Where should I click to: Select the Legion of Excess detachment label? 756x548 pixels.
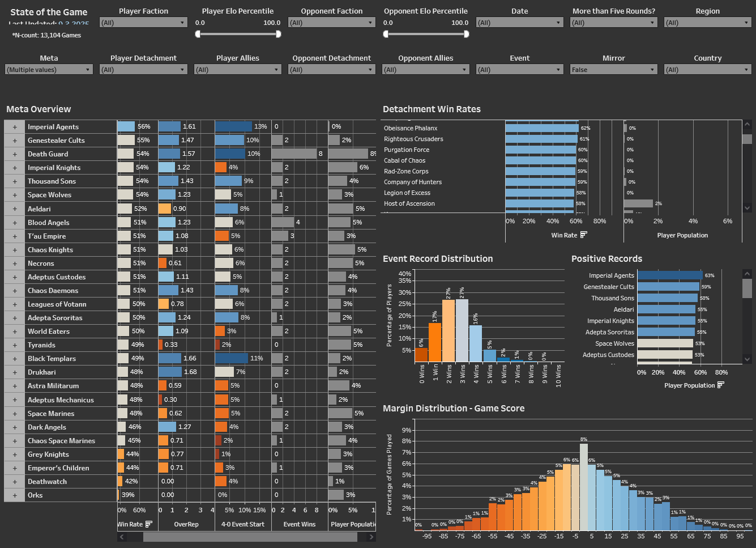click(x=407, y=193)
